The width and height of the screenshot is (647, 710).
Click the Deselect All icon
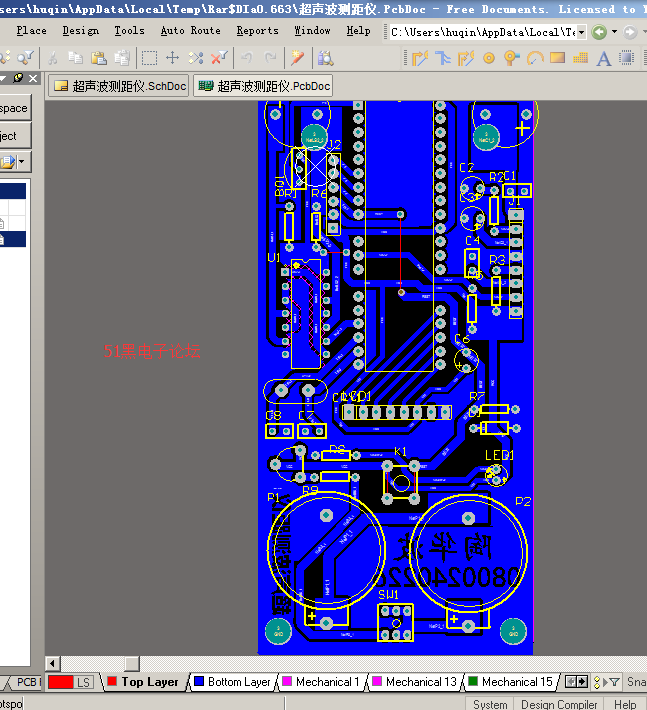coord(196,58)
